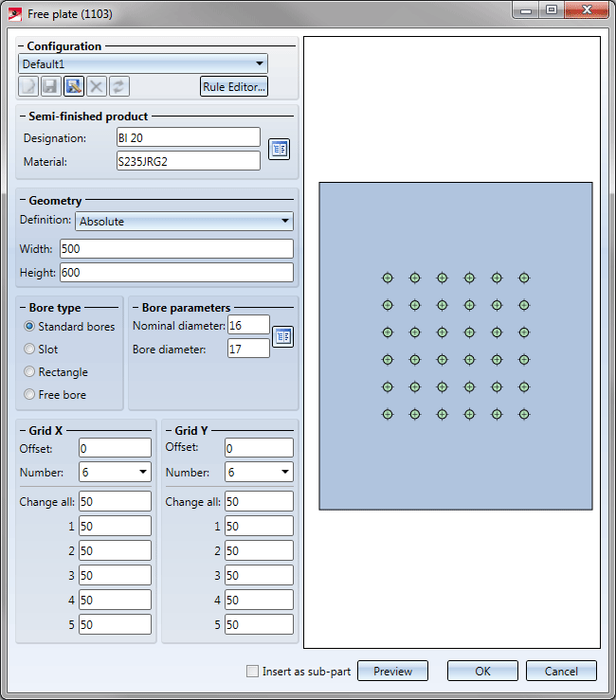
Task: Click Grid X spacing field 1
Action: 116,526
